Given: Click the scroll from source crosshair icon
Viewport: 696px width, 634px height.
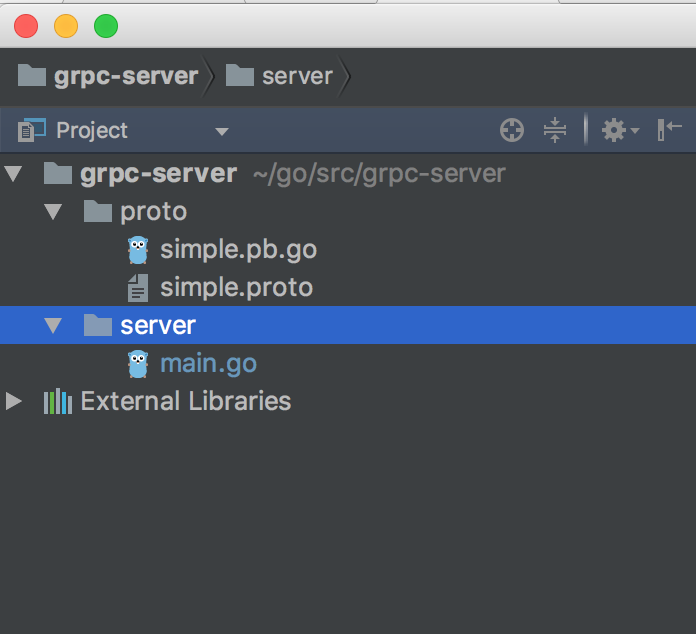Looking at the screenshot, I should 512,130.
